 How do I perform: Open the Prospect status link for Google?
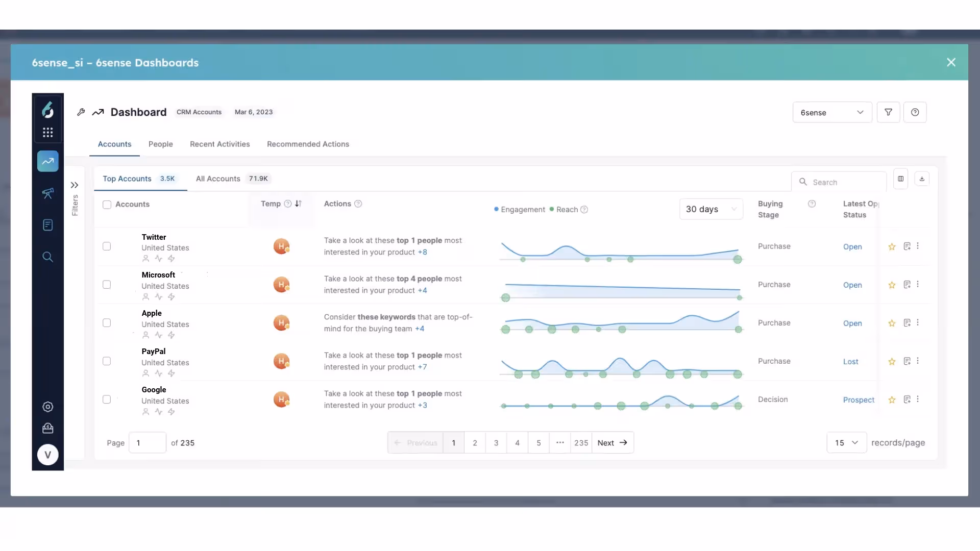click(859, 400)
